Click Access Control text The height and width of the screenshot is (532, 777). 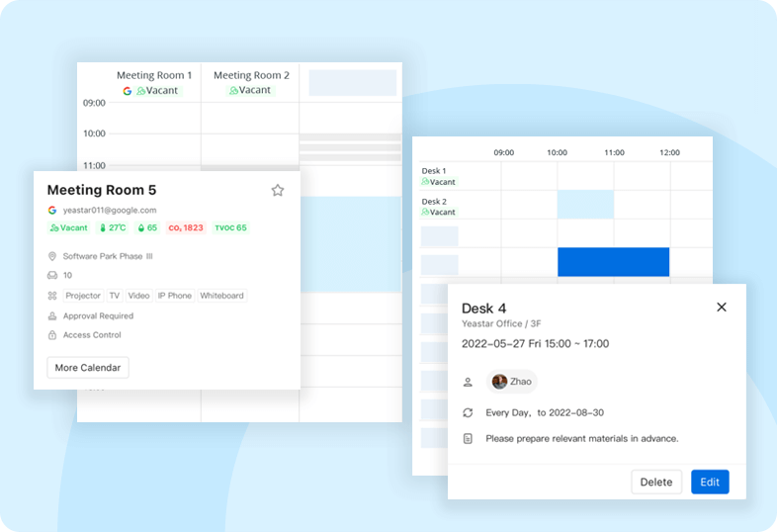(x=92, y=335)
